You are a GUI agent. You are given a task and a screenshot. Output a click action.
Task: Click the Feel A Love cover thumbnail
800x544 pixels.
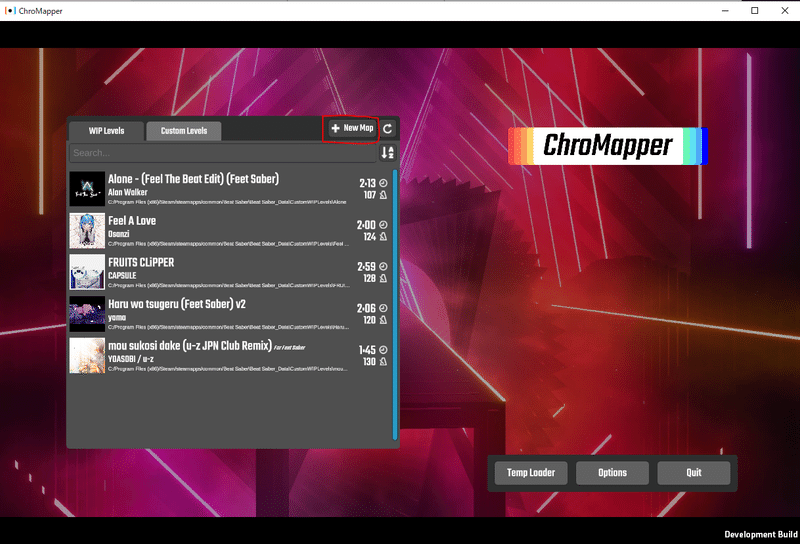[x=87, y=231]
